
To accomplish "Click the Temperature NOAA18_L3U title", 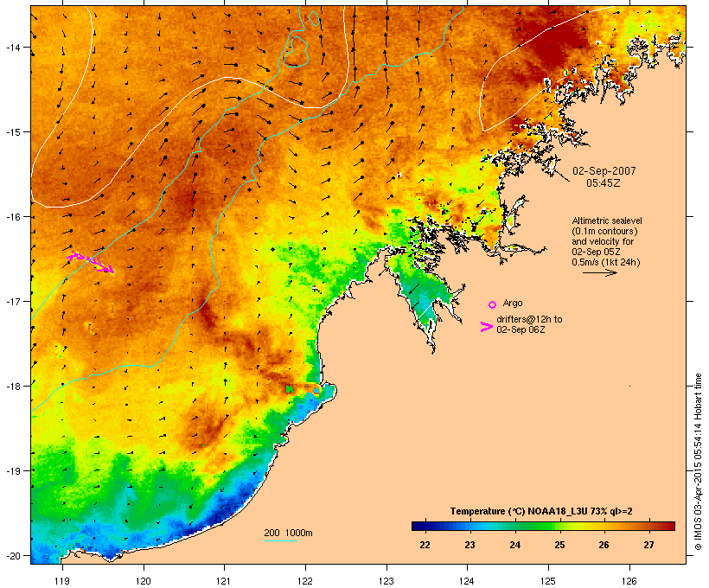I will (x=541, y=511).
